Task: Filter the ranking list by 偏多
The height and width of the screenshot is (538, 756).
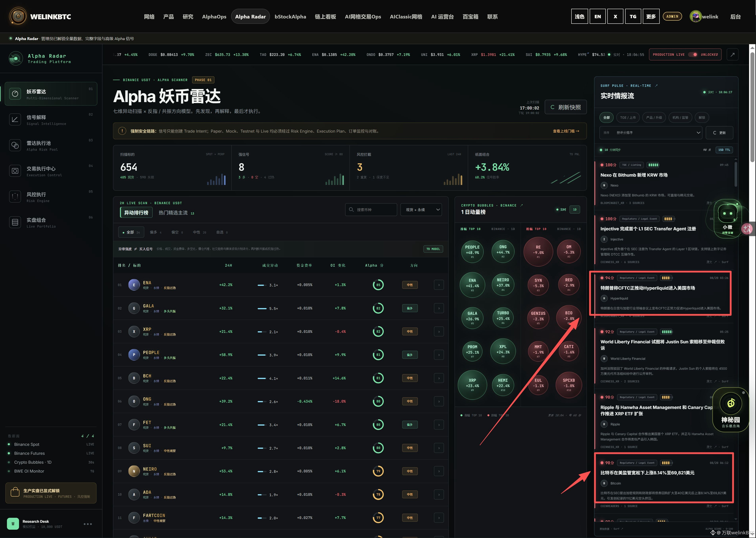Action: click(x=155, y=232)
